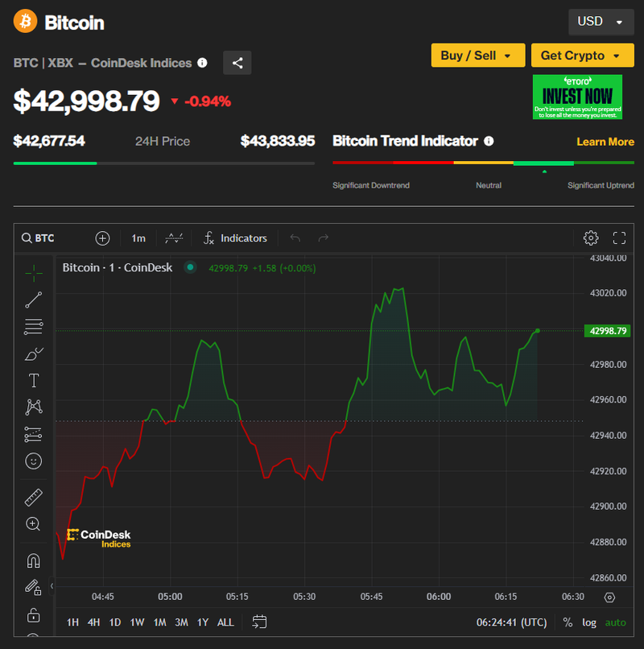
Task: Activate the zoom in tool
Action: click(x=33, y=524)
